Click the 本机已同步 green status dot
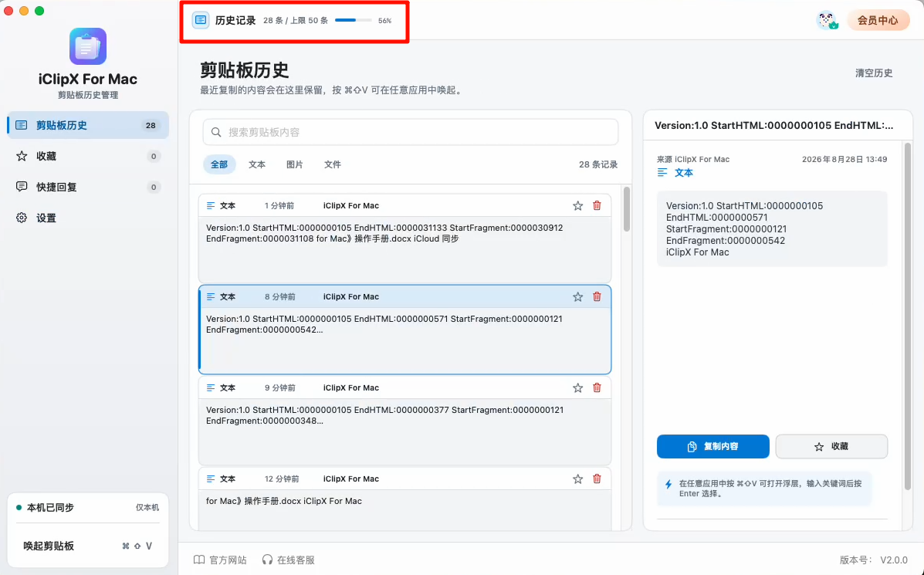The image size is (924, 575). pos(19,507)
